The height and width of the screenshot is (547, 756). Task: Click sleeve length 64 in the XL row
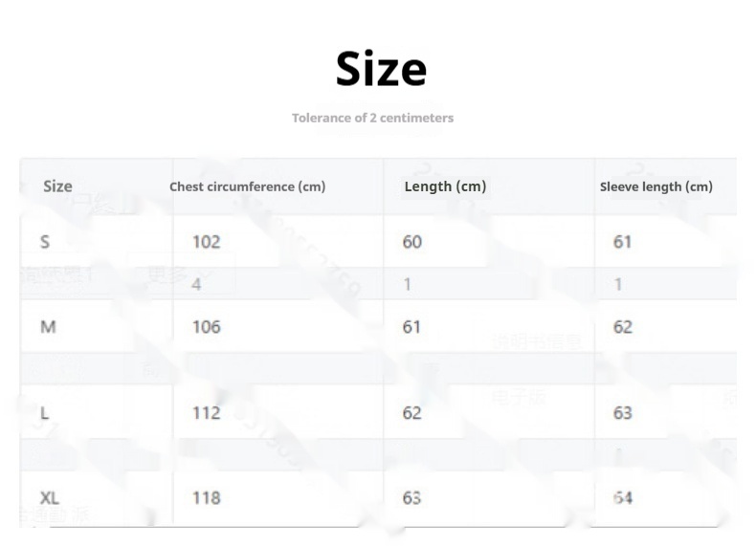pos(622,497)
